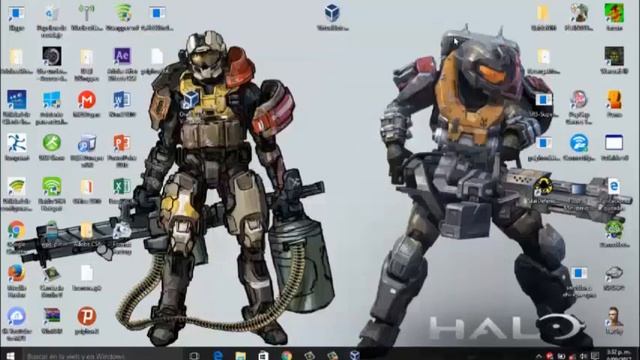Open the blue cloud desktop icon
This screenshot has height=360, width=640.
pos(16,316)
